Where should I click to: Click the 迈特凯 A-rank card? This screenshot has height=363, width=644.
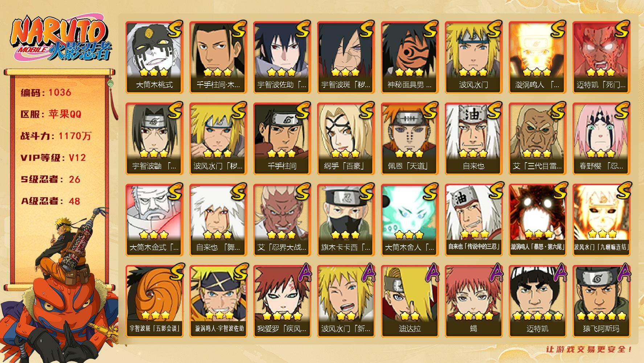[x=537, y=301]
